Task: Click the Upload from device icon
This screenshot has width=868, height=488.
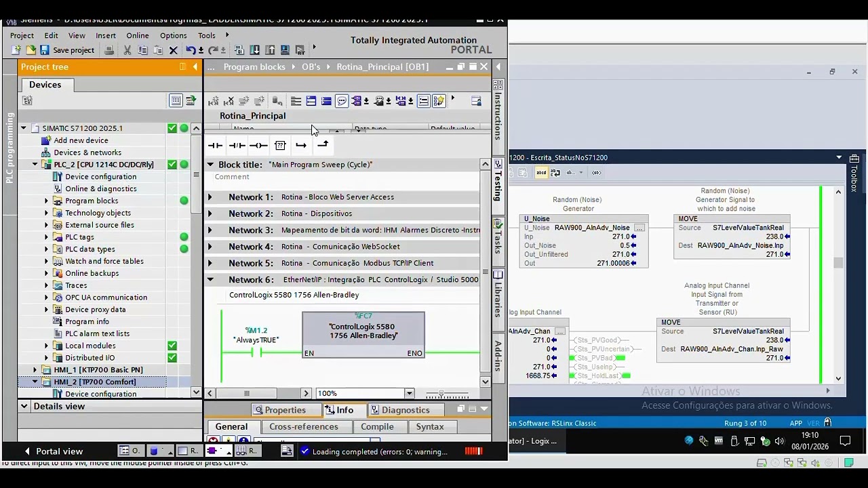Action: click(269, 50)
